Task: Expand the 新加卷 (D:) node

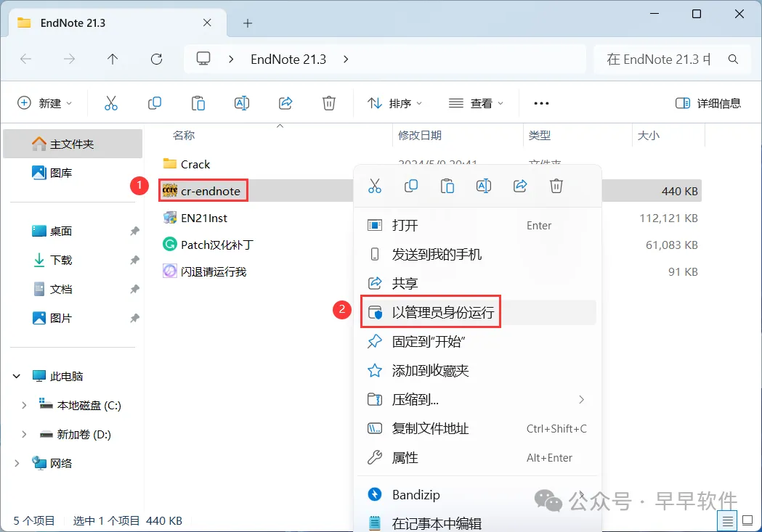Action: point(24,435)
